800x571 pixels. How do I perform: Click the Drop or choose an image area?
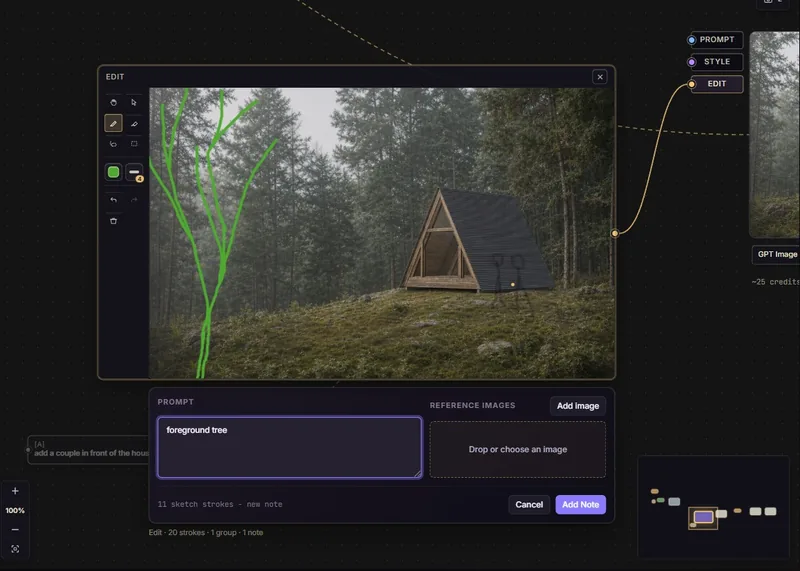point(517,449)
